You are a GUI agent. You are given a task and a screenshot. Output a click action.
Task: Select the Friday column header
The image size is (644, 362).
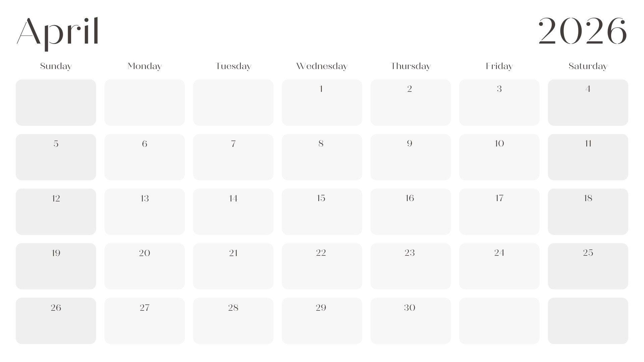click(x=499, y=66)
